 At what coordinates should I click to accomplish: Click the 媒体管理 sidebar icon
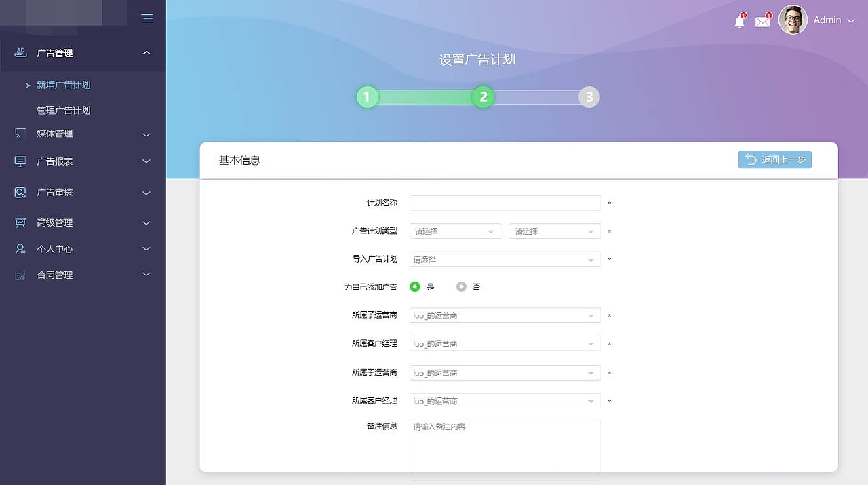[x=20, y=134]
